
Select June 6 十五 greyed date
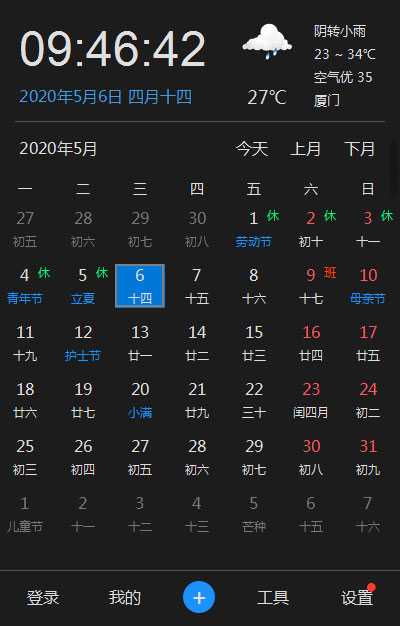pyautogui.click(x=311, y=514)
